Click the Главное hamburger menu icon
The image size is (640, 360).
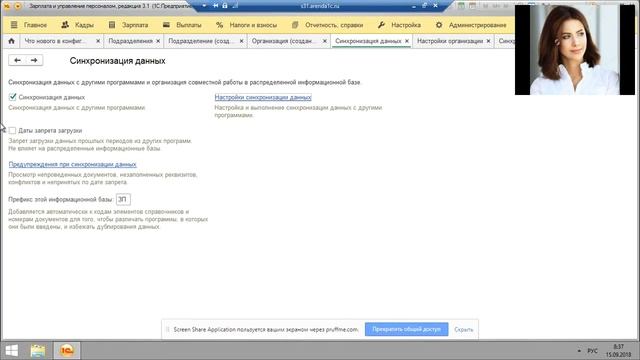click(14, 25)
